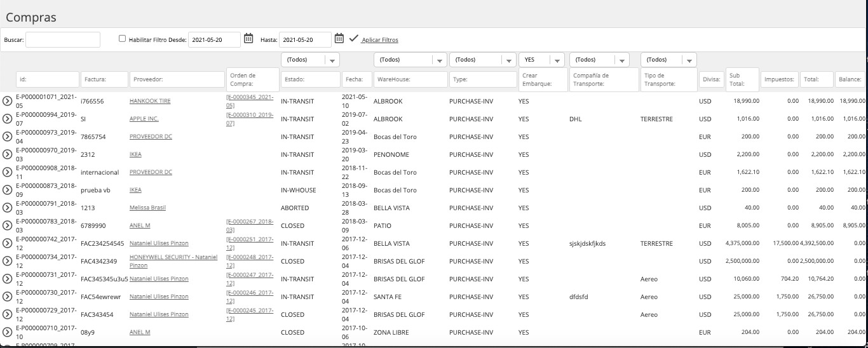Open supplier Melissa Brasil link
Viewport: 868px width, 348px height.
[148, 208]
